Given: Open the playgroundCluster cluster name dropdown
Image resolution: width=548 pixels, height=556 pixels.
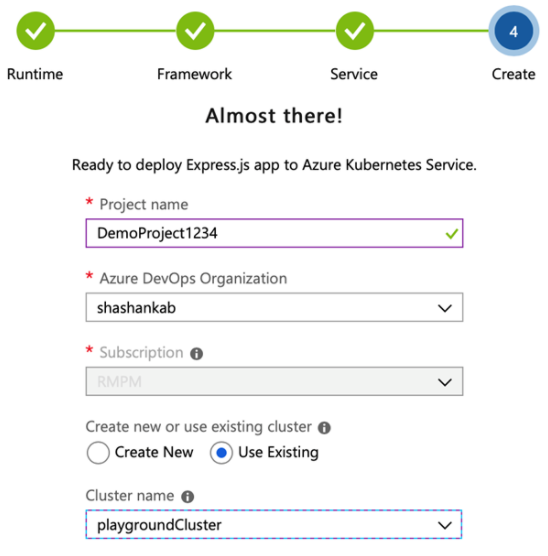Looking at the screenshot, I should point(274,524).
